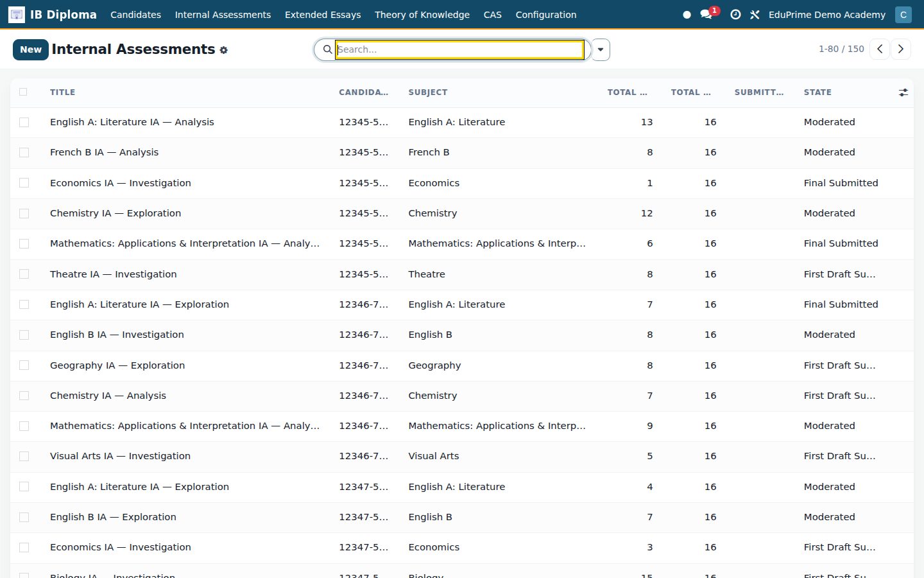Open the Candidates menu
The image size is (924, 578).
click(x=135, y=14)
